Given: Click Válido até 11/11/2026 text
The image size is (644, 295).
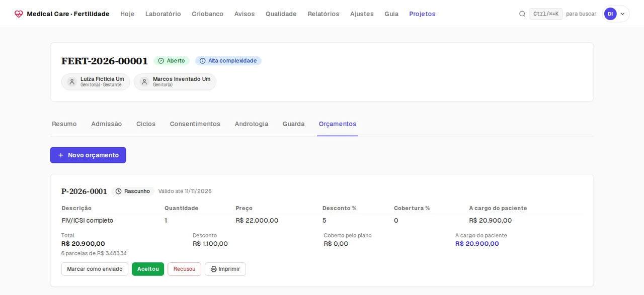Looking at the screenshot, I should pyautogui.click(x=185, y=191).
